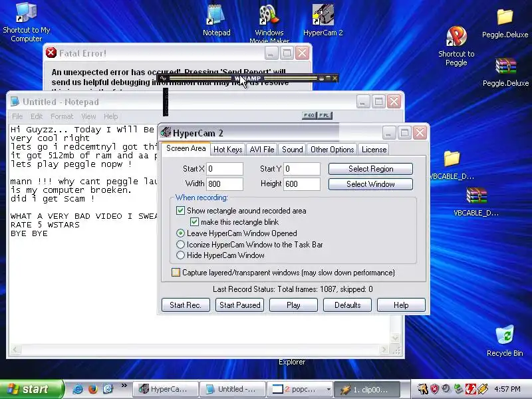Toggle Show rectangle around recorded area
This screenshot has width=532, height=399.
point(180,210)
